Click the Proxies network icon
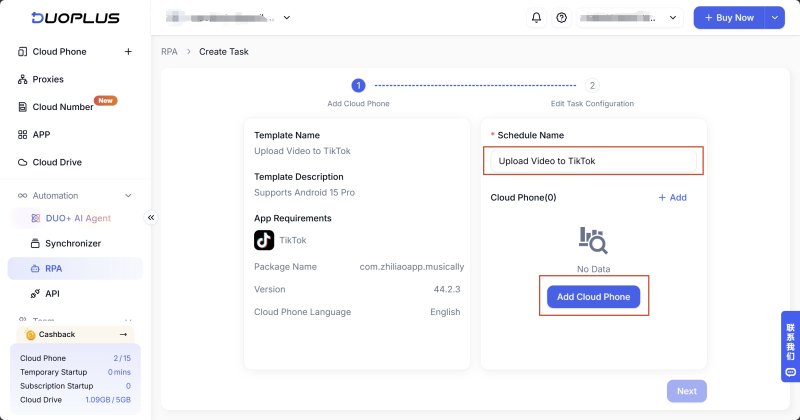 22,79
